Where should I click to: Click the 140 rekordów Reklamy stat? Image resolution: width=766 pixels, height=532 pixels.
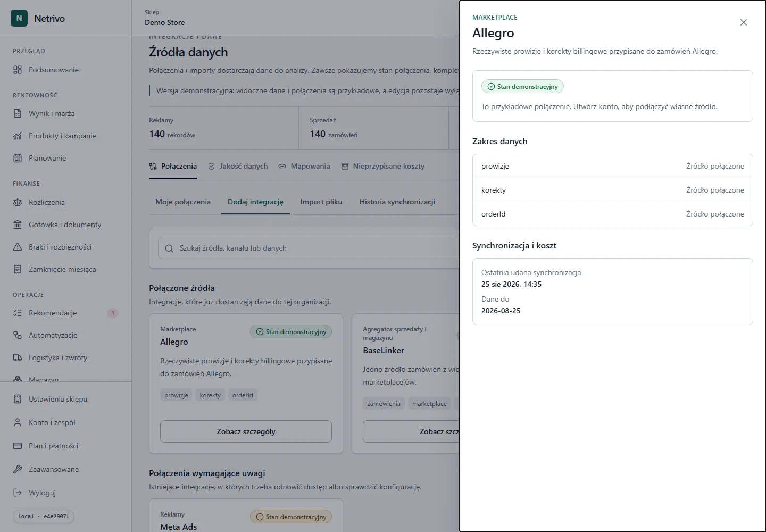tap(172, 134)
